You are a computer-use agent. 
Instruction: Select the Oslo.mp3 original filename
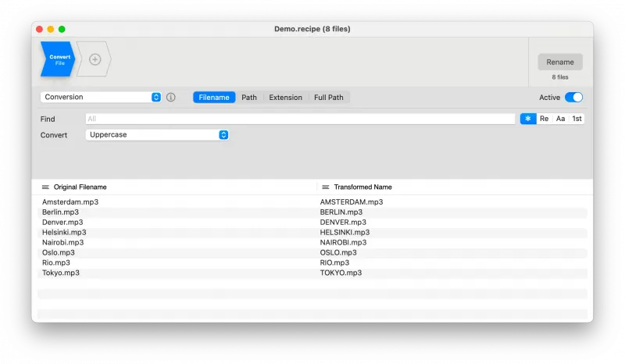pyautogui.click(x=58, y=252)
